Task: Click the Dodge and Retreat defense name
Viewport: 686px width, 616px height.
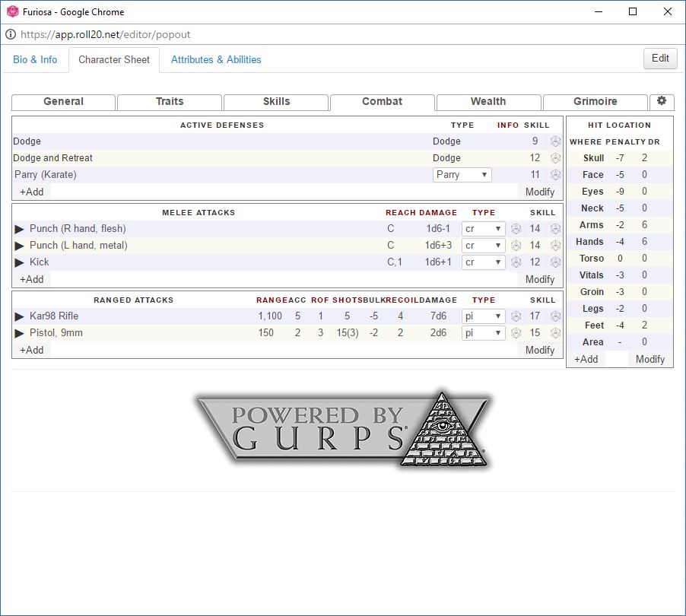Action: [52, 158]
